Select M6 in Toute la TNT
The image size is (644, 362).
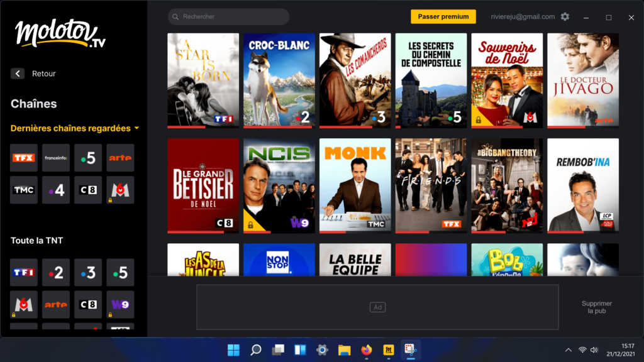(24, 305)
